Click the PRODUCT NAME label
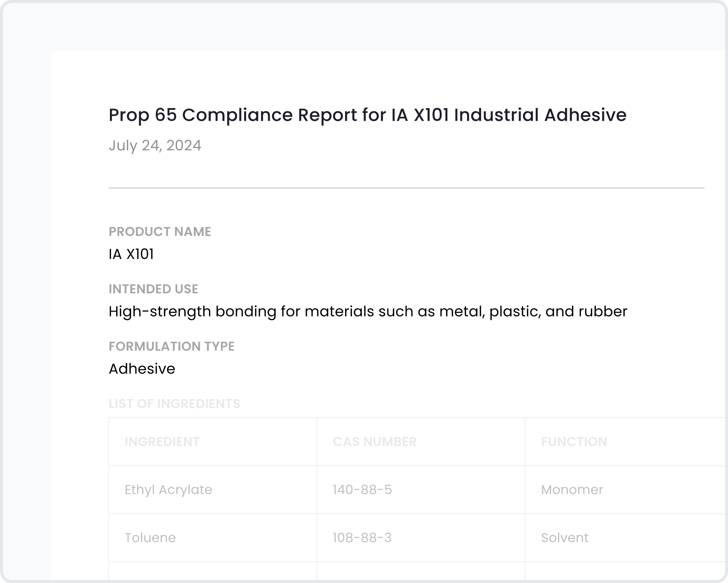 (160, 232)
